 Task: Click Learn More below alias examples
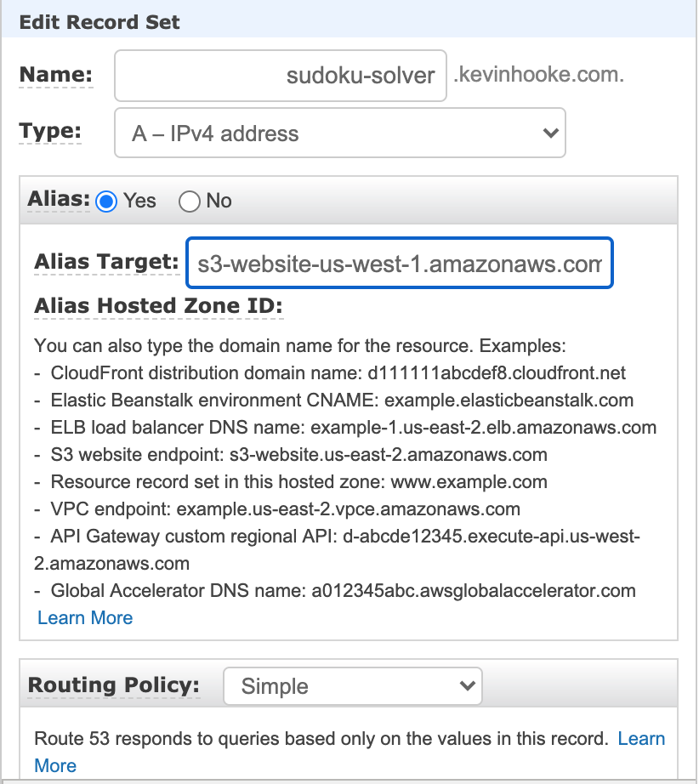(84, 617)
